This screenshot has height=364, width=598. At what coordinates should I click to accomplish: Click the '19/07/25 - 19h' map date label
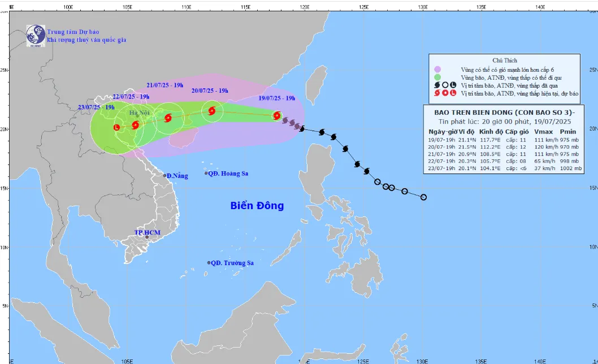click(x=277, y=98)
